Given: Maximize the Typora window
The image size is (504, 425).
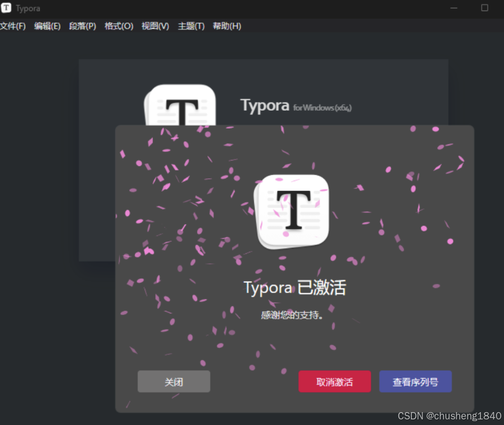Looking at the screenshot, I should (484, 8).
